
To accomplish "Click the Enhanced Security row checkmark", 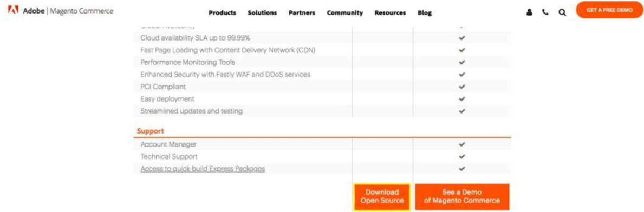I will click(462, 75).
